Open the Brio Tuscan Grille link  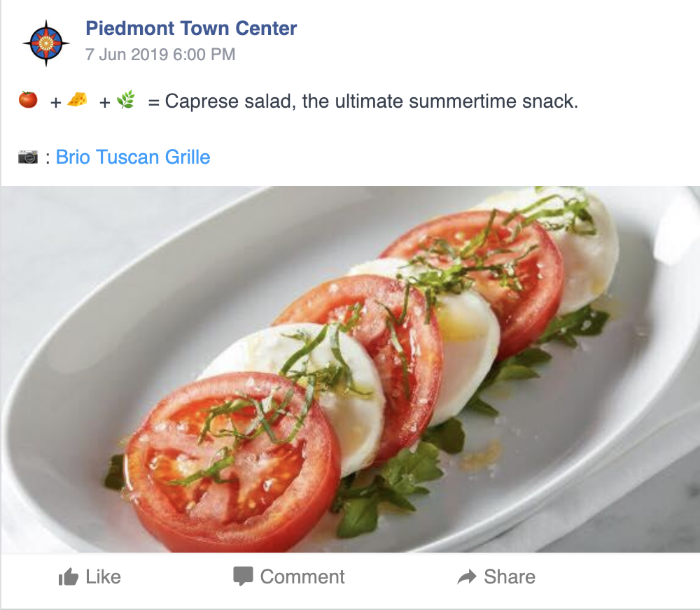pos(133,157)
